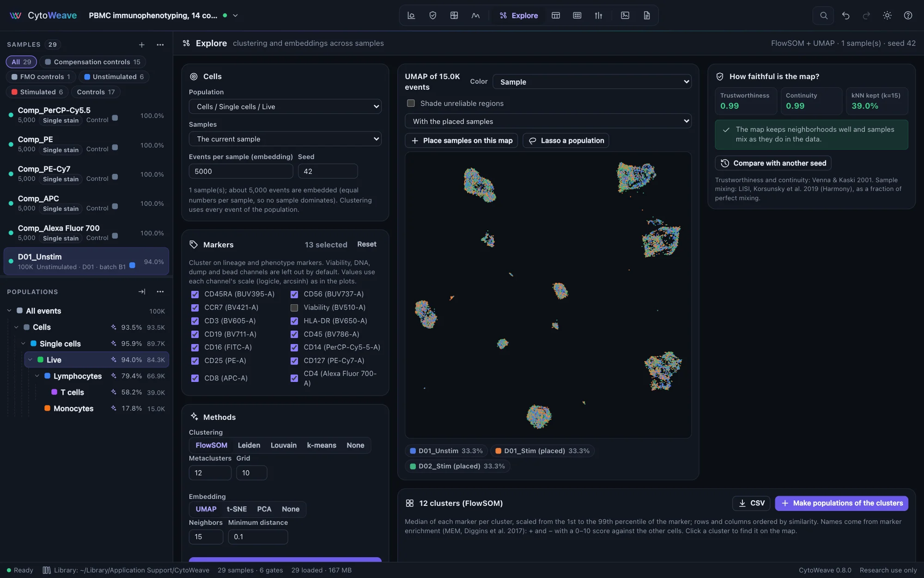This screenshot has width=924, height=578.
Task: Open the report document view
Action: pos(647,15)
